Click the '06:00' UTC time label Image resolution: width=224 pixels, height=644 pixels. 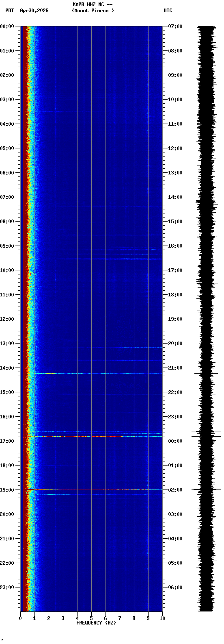175,587
